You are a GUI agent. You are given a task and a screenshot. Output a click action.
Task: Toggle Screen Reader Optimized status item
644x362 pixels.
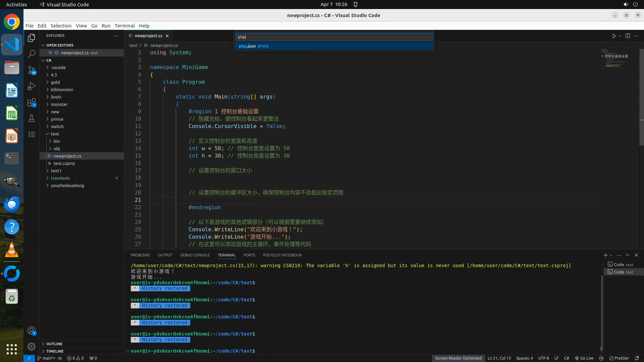coord(458,358)
